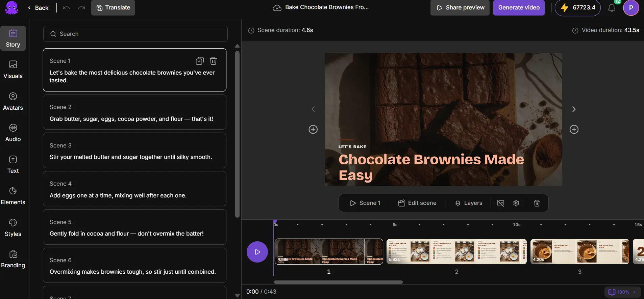Viewport: 644px width, 299px height.
Task: Add a scene after using the right plus icon
Action: [574, 129]
